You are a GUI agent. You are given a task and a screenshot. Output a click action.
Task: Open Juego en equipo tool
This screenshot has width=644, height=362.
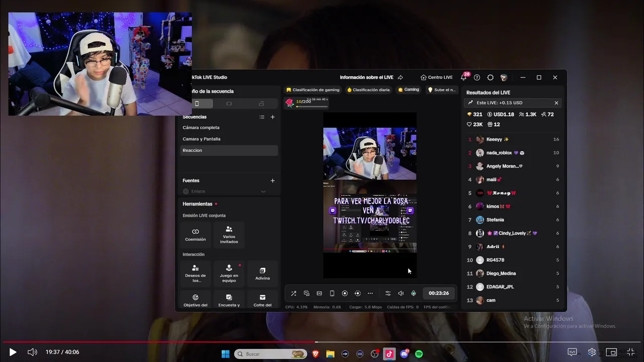(229, 274)
